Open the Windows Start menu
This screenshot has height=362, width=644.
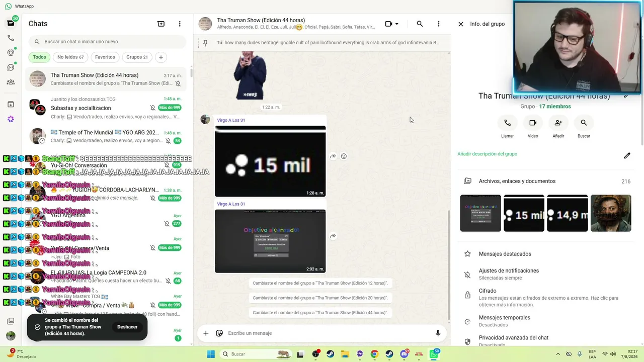(210, 354)
